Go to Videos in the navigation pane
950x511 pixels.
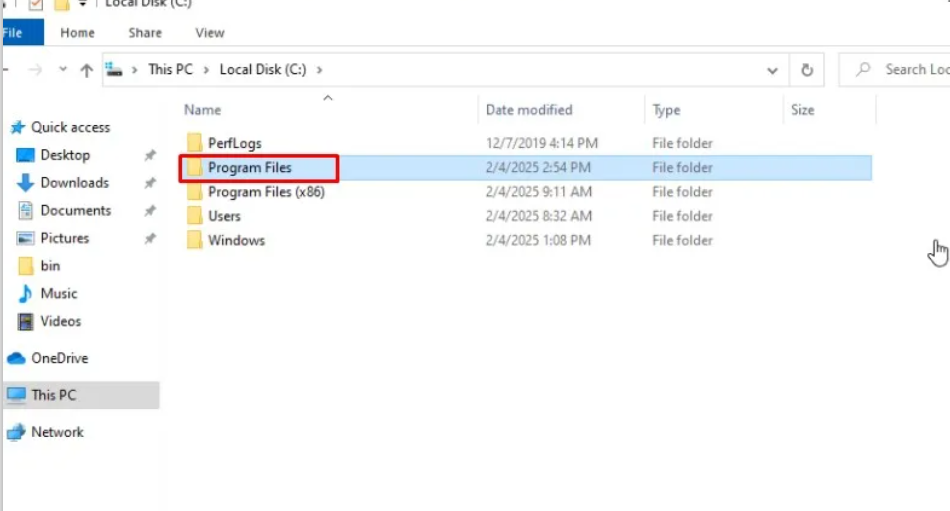click(x=60, y=321)
